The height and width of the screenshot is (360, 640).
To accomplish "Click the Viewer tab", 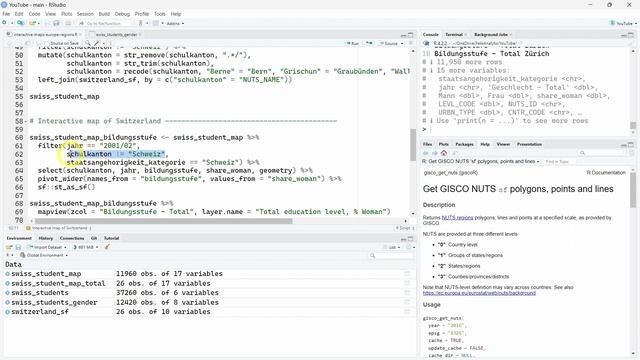I will pos(503,144).
